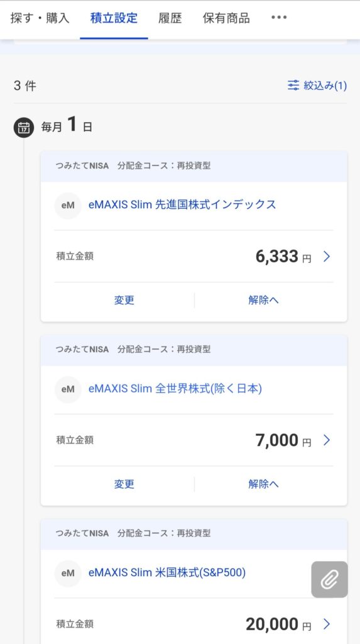This screenshot has width=360, height=644.
Task: Click 解除へ for 全世界株式(除く日本) fund
Action: tap(263, 484)
